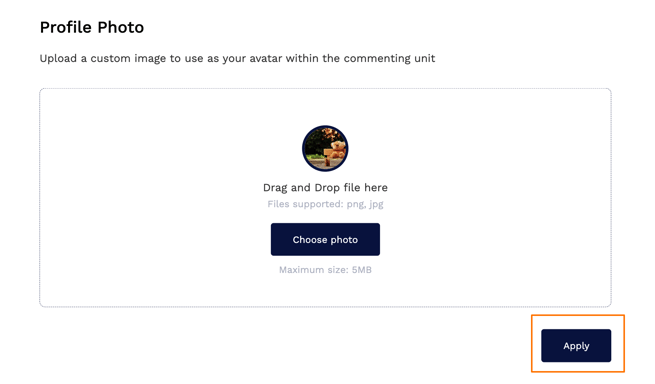Viewport: 655px width, 384px height.
Task: Click the Profile Photo heading
Action: pyautogui.click(x=92, y=27)
